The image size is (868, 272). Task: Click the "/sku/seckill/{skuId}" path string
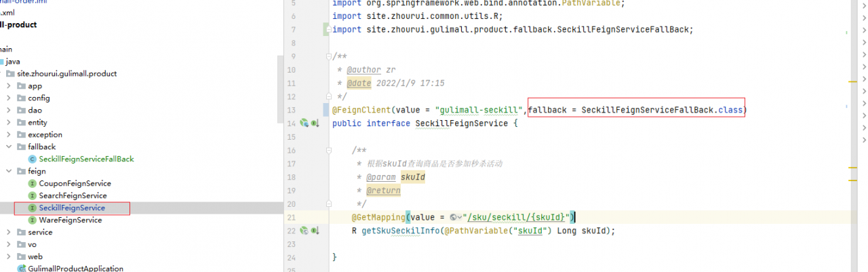(x=517, y=217)
